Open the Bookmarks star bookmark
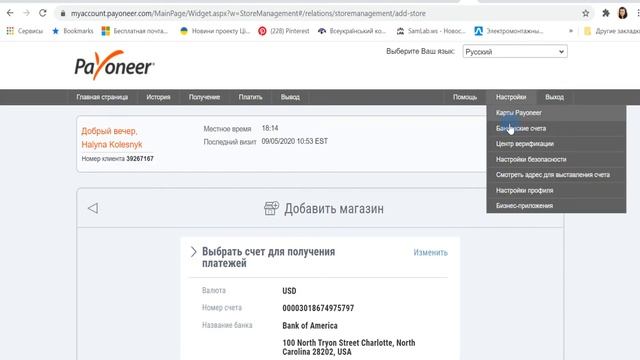 pyautogui.click(x=73, y=31)
